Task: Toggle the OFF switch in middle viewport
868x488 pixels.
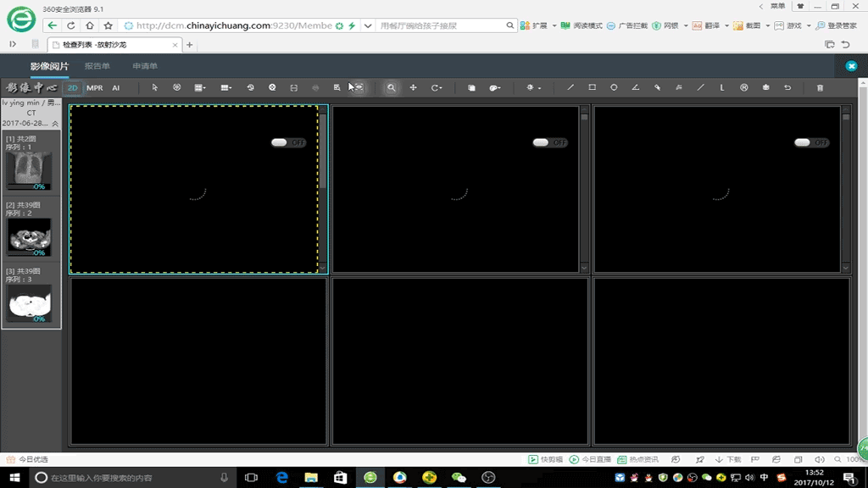Action: 549,142
